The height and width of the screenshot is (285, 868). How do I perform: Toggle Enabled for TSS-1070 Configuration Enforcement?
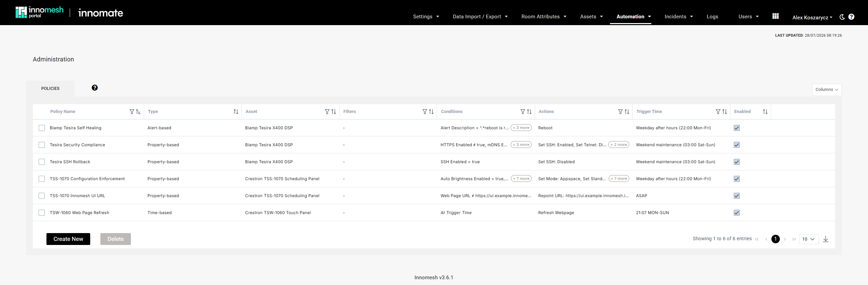737,179
